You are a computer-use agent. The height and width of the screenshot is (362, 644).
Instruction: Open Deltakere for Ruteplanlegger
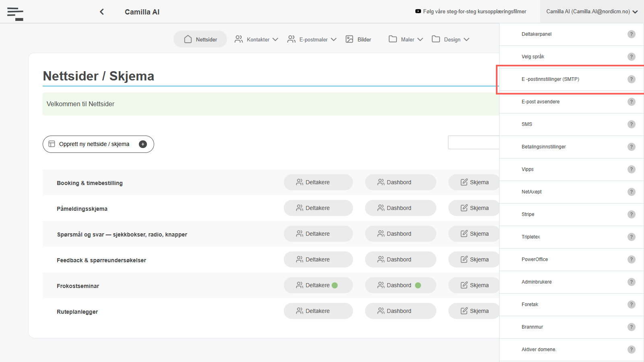pos(318,311)
